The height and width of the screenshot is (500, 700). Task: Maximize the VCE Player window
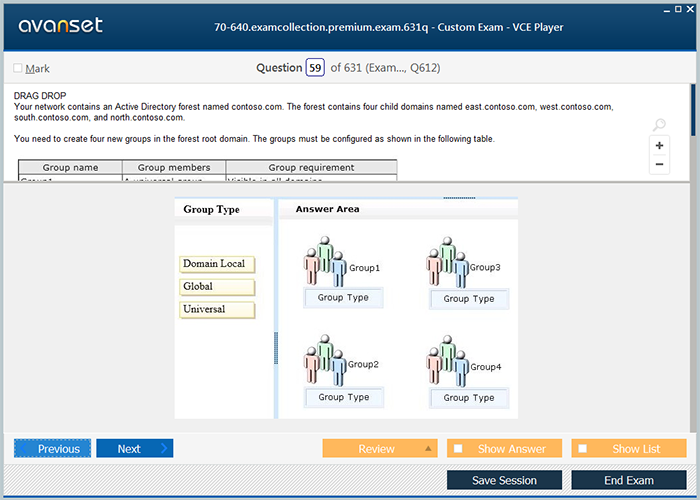click(678, 9)
